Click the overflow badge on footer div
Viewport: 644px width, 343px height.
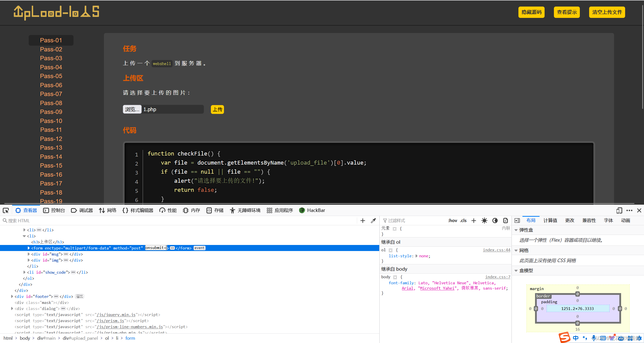tap(80, 297)
